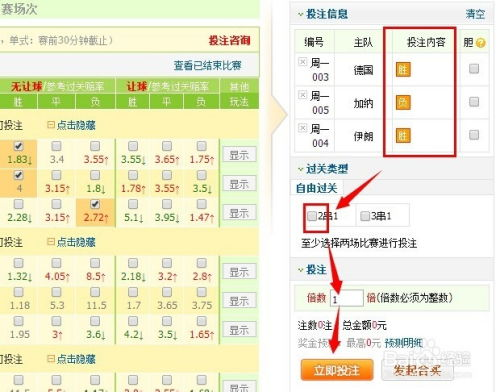The image size is (500, 392).
Task: Click the 投注内容 column header
Action: (x=426, y=42)
